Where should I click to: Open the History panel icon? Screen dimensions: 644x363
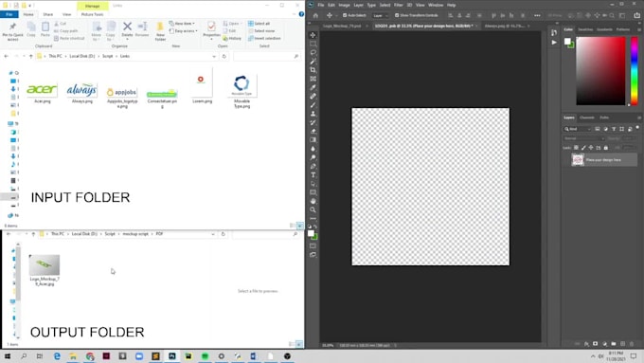coord(554,32)
